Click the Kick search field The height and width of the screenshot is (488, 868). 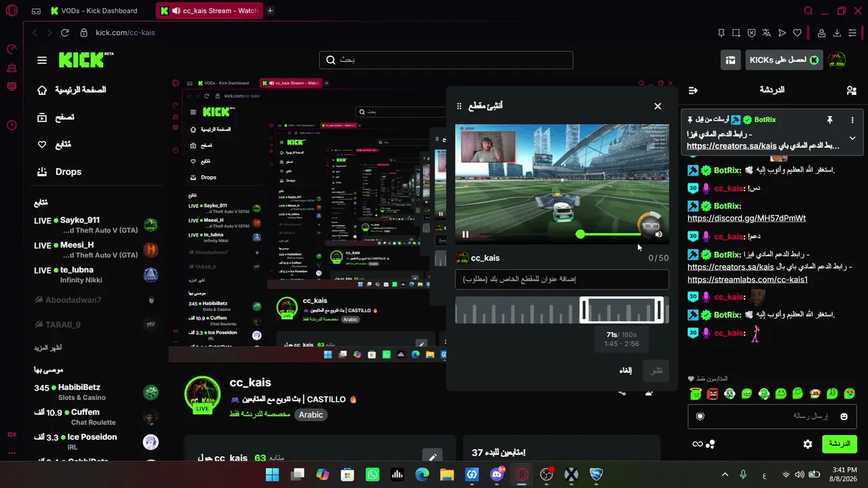pos(446,60)
